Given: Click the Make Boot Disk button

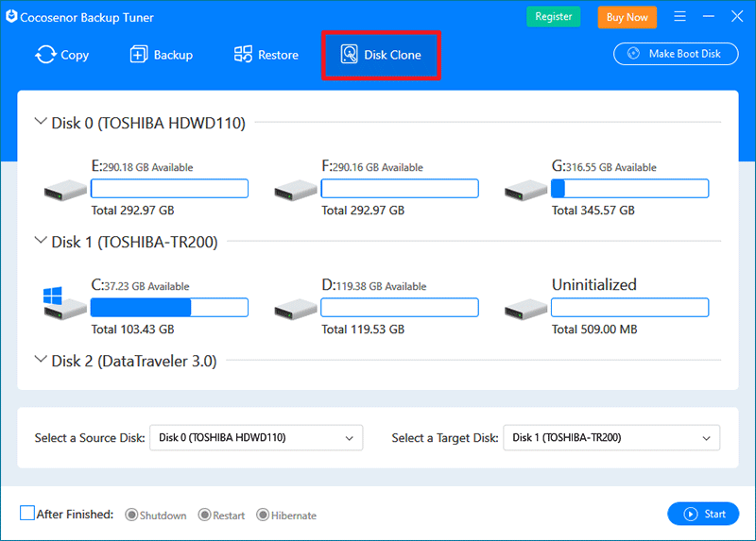Looking at the screenshot, I should (x=676, y=54).
